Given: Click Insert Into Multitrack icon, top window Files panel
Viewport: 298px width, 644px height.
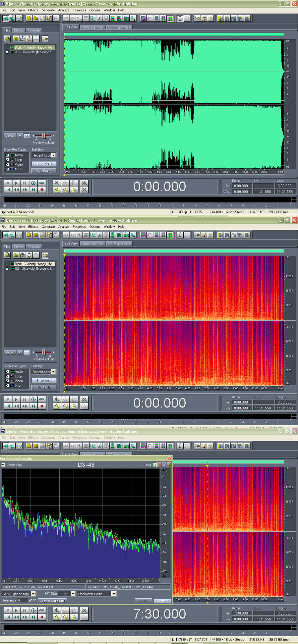Looking at the screenshot, I should click(23, 38).
